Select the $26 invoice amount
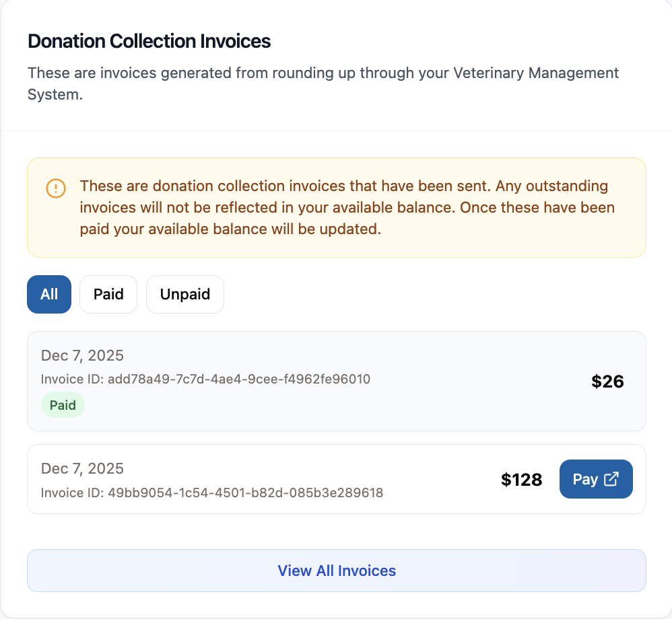The height and width of the screenshot is (619, 672). [607, 381]
